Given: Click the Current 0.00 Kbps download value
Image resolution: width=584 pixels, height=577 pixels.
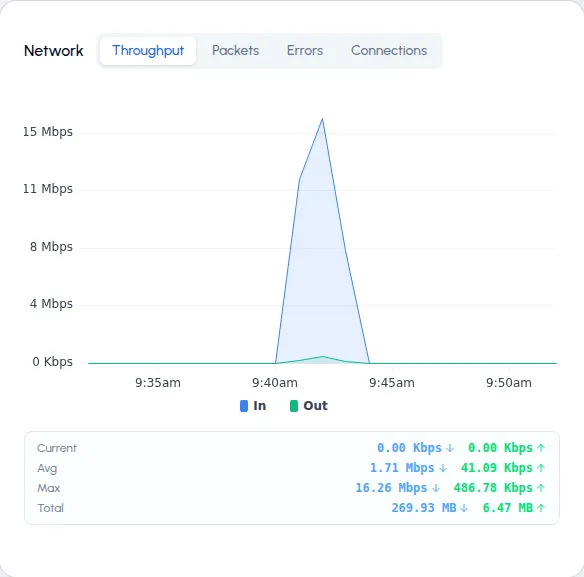Looking at the screenshot, I should click(x=409, y=448).
